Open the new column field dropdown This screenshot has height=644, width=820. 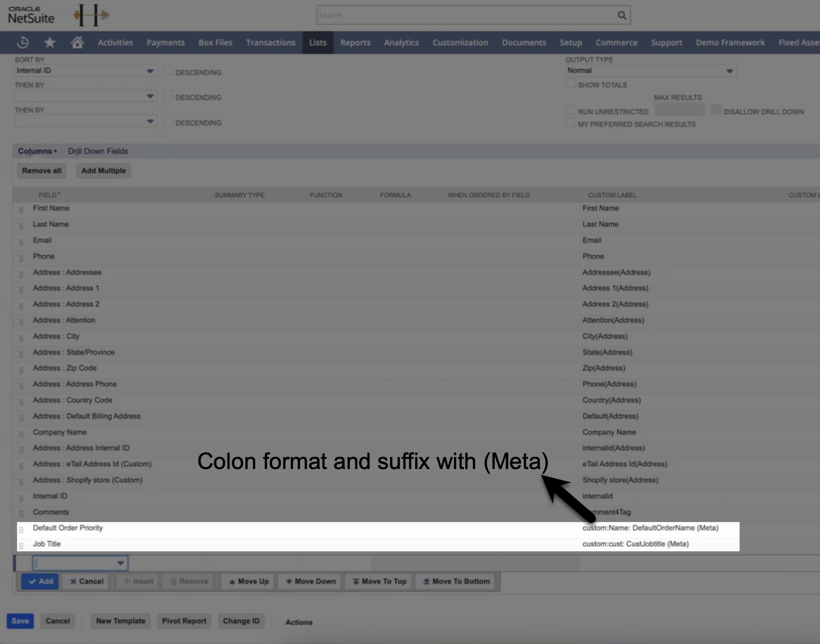pyautogui.click(x=80, y=563)
